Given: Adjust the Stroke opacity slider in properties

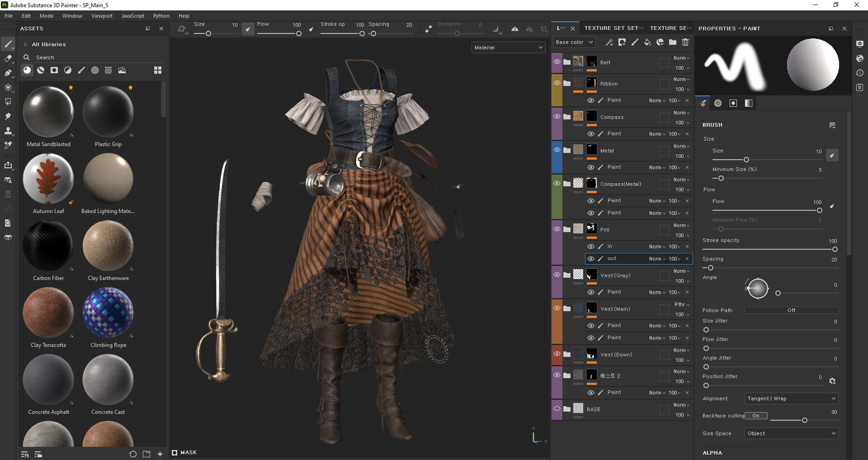Looking at the screenshot, I should click(x=835, y=249).
